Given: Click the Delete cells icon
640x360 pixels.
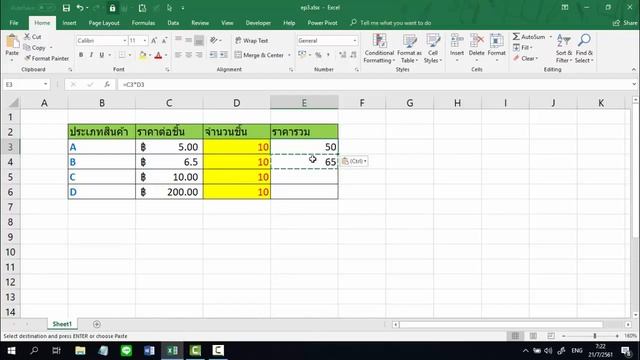Looking at the screenshot, I should [x=476, y=41].
